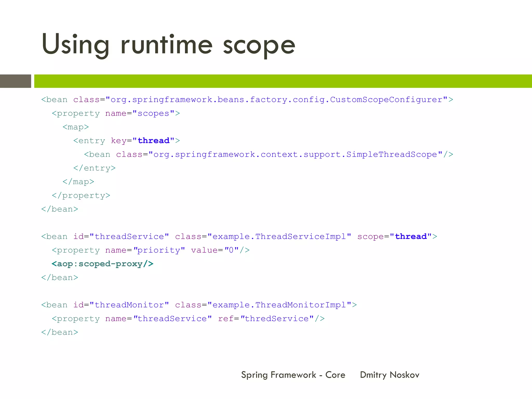Click the property name="scopes" line
The width and height of the screenshot is (532, 399).
(116, 114)
